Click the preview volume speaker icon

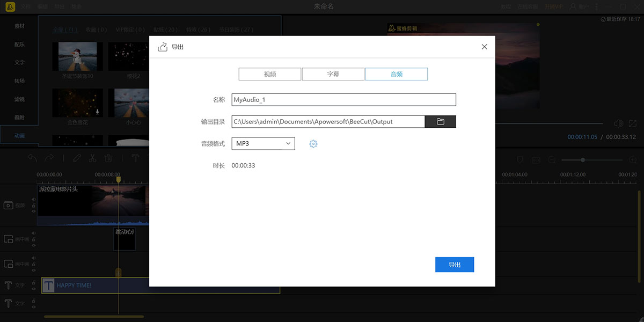click(618, 124)
